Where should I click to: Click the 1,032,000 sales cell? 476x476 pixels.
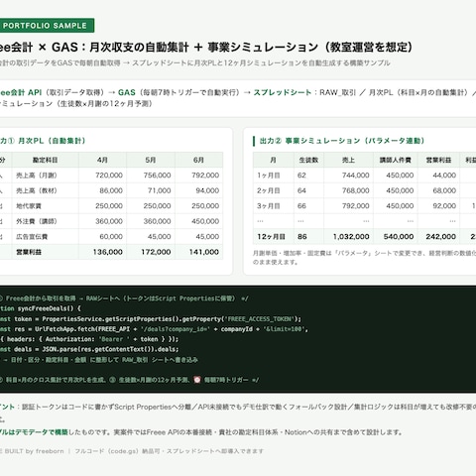351,237
